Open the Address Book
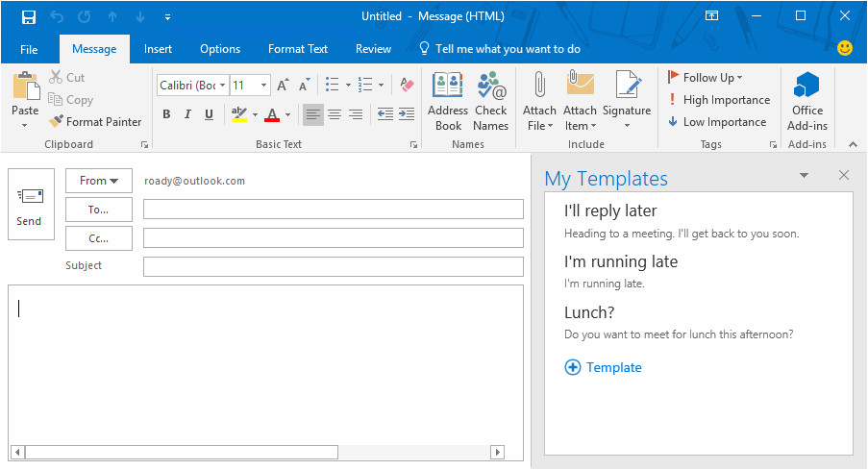The height and width of the screenshot is (470, 868). tap(448, 100)
